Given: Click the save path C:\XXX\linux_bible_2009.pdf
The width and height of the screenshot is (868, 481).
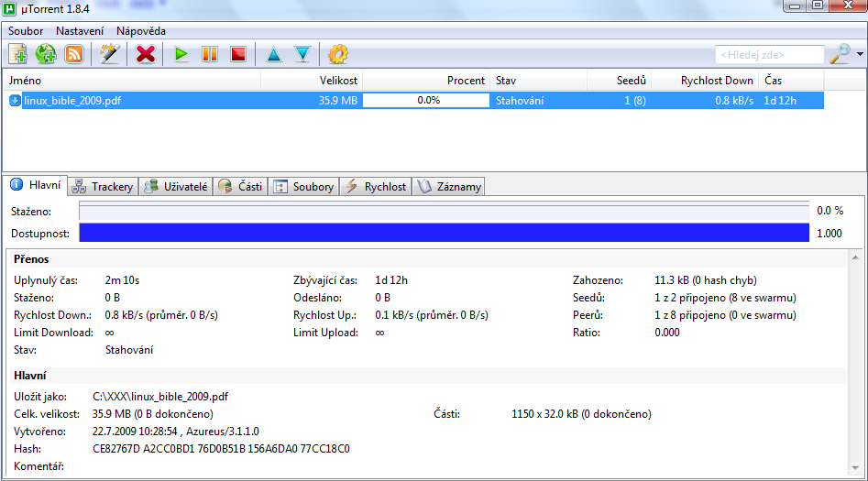Looking at the screenshot, I should (x=160, y=397).
